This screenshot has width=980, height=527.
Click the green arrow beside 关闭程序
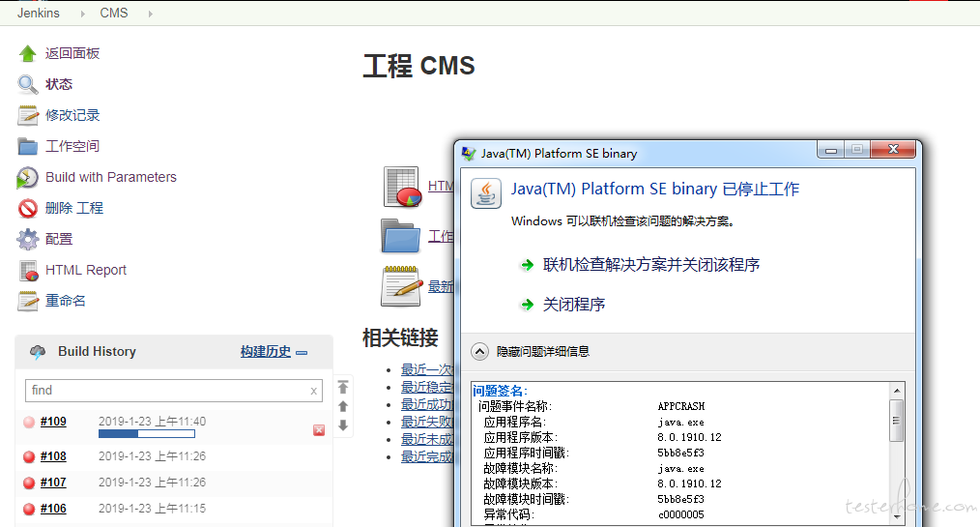coord(528,305)
